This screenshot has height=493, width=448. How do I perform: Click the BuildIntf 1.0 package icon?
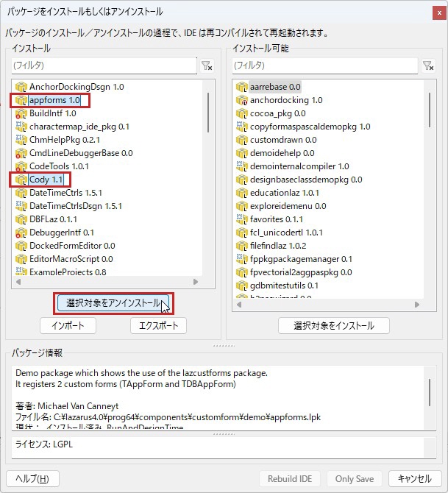pyautogui.click(x=21, y=113)
